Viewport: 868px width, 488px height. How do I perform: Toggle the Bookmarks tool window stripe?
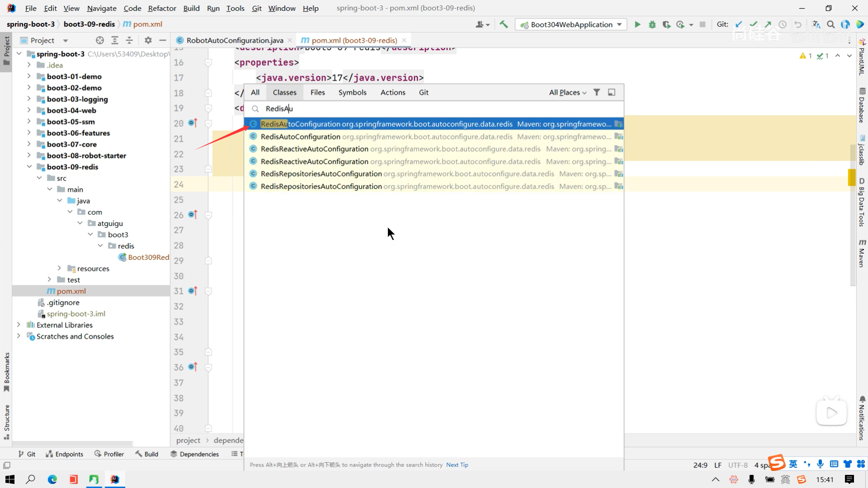tap(7, 371)
